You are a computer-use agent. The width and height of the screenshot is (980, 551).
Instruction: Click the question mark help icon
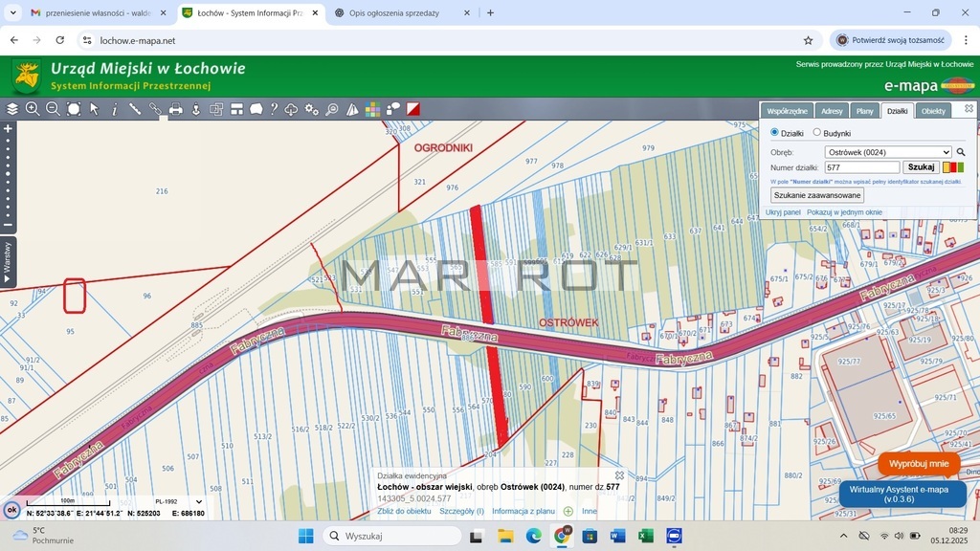[x=274, y=109]
